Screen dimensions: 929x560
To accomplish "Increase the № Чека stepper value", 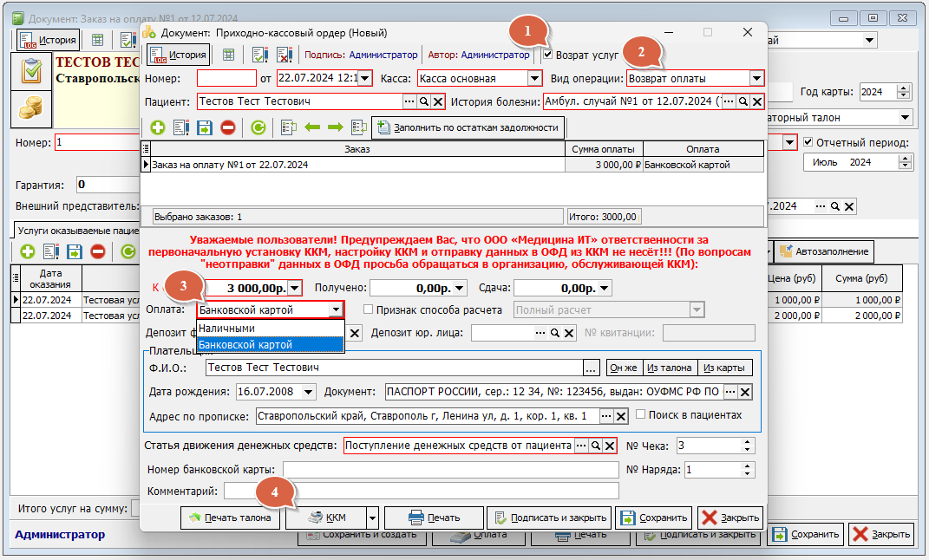I will pyautogui.click(x=748, y=441).
